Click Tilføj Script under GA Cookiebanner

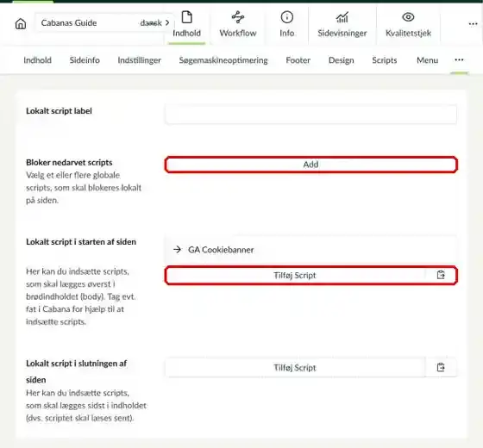pos(295,275)
